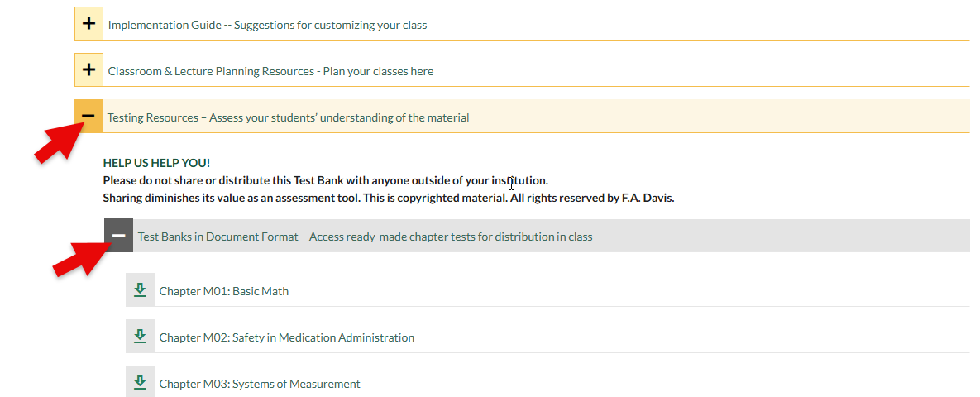Open Chapter M03: Systems of Measurement link
This screenshot has width=980, height=397.
pos(260,384)
